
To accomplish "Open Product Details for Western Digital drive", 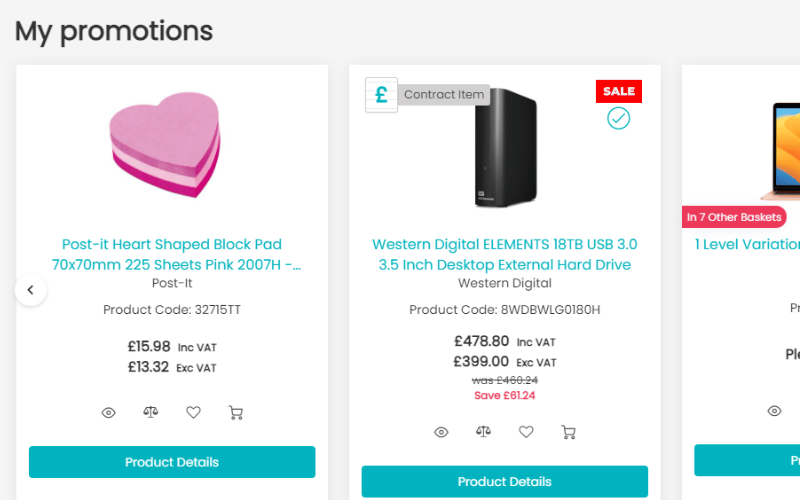I will coord(505,482).
